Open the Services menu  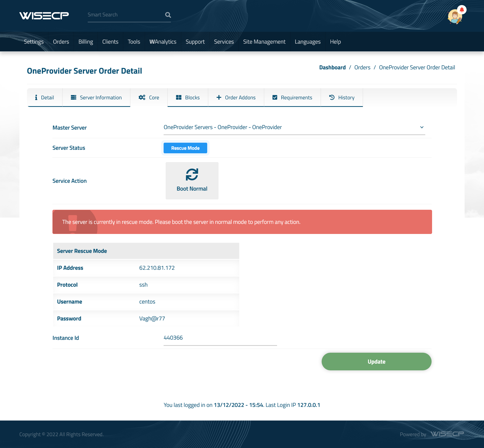(x=224, y=42)
